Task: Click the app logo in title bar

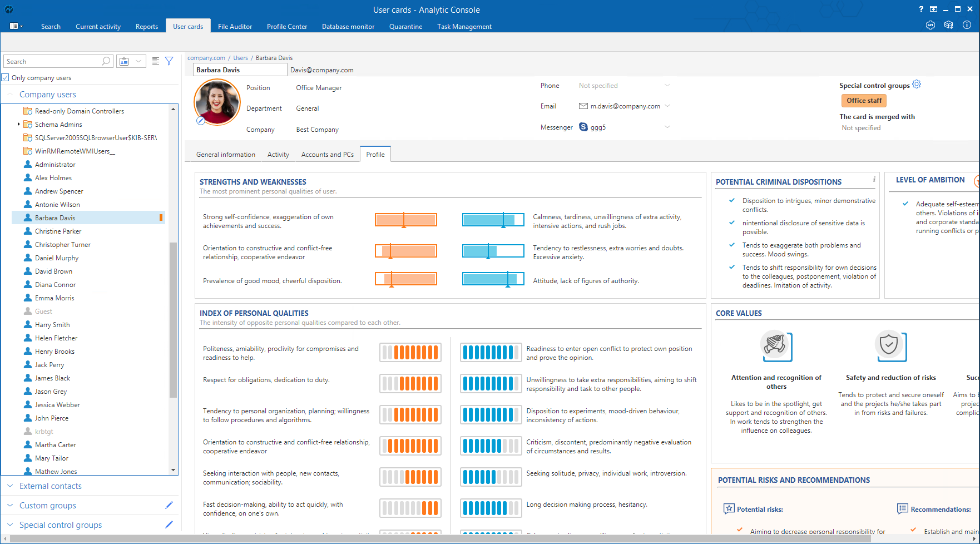Action: click(x=8, y=9)
